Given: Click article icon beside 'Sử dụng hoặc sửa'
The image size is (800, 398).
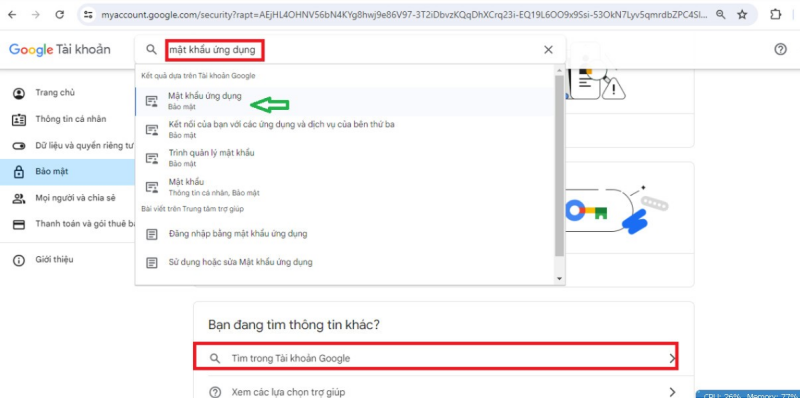Looking at the screenshot, I should 152,263.
